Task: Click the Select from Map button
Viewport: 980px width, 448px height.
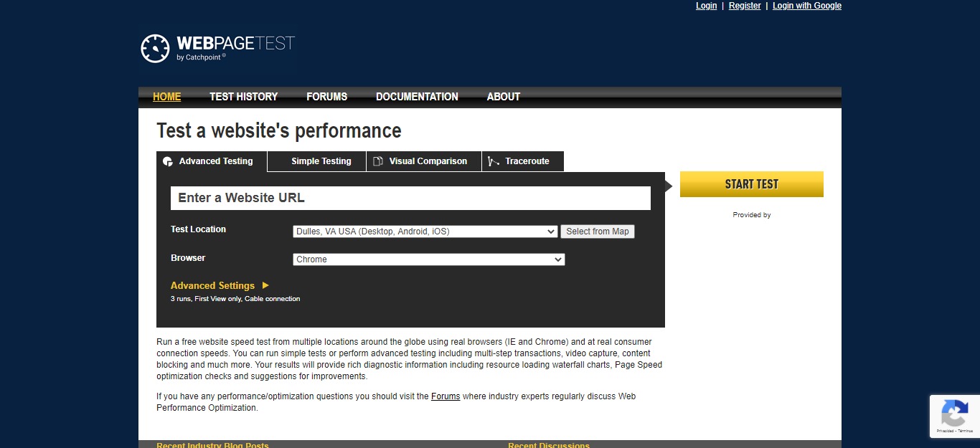Action: coord(598,232)
